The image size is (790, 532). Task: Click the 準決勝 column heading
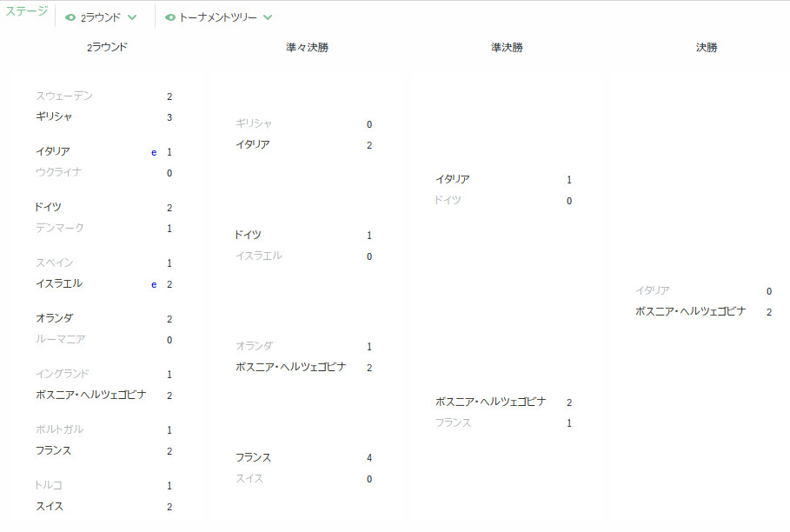coord(507,47)
